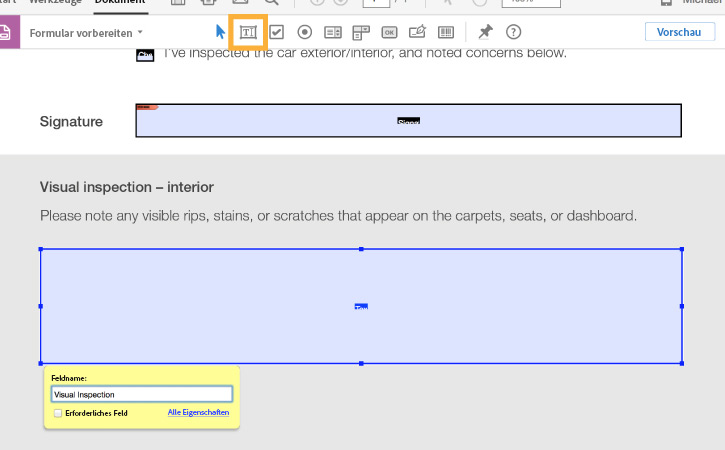Select the Add OK Button tool
725x450 pixels.
point(389,32)
